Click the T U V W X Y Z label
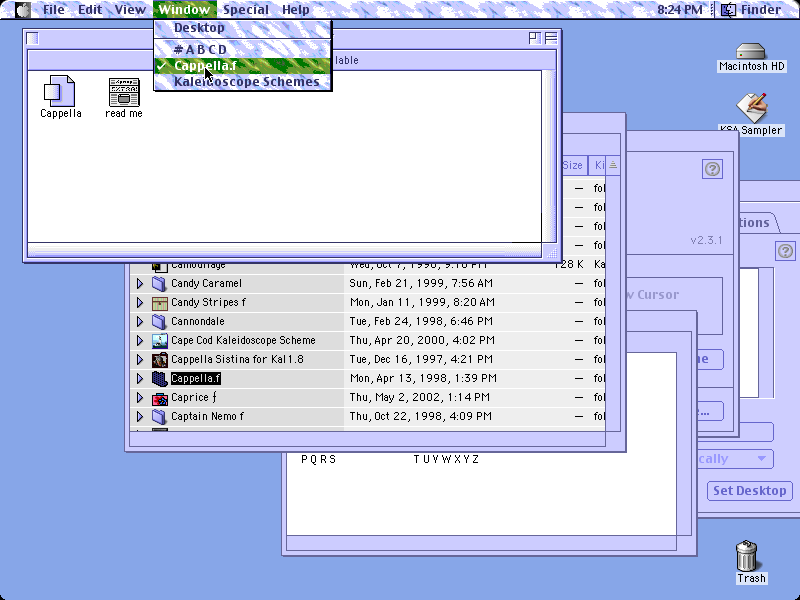 coord(446,459)
